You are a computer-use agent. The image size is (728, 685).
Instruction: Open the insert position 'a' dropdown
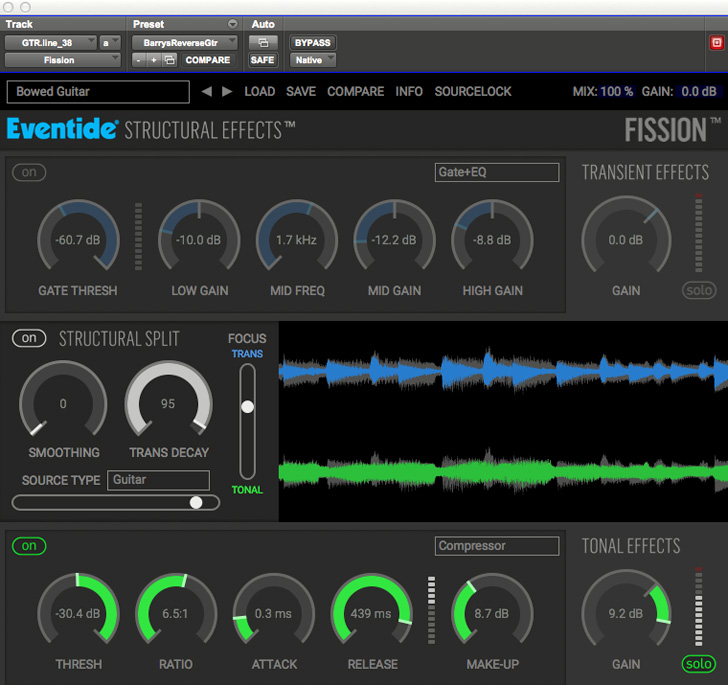110,43
